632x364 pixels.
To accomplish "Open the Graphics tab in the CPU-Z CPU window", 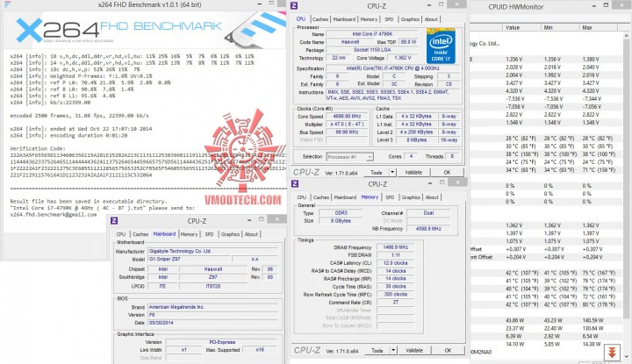I will [410, 19].
